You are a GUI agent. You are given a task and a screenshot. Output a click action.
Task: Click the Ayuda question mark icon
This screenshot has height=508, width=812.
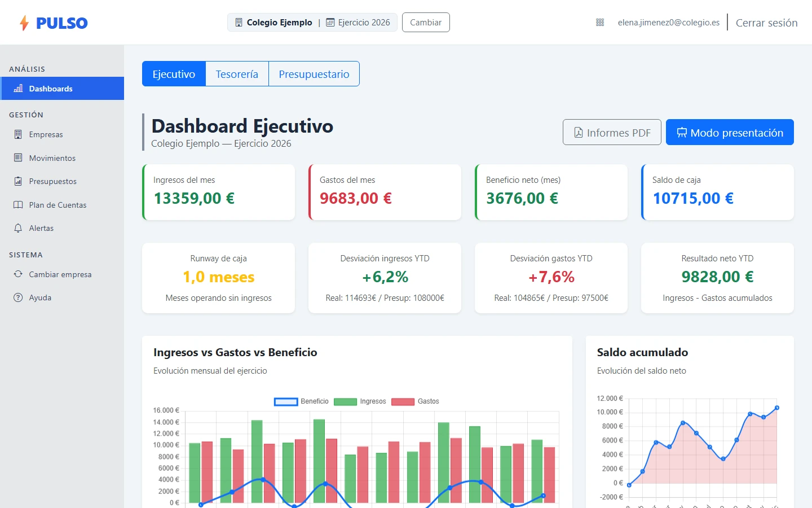(x=18, y=297)
